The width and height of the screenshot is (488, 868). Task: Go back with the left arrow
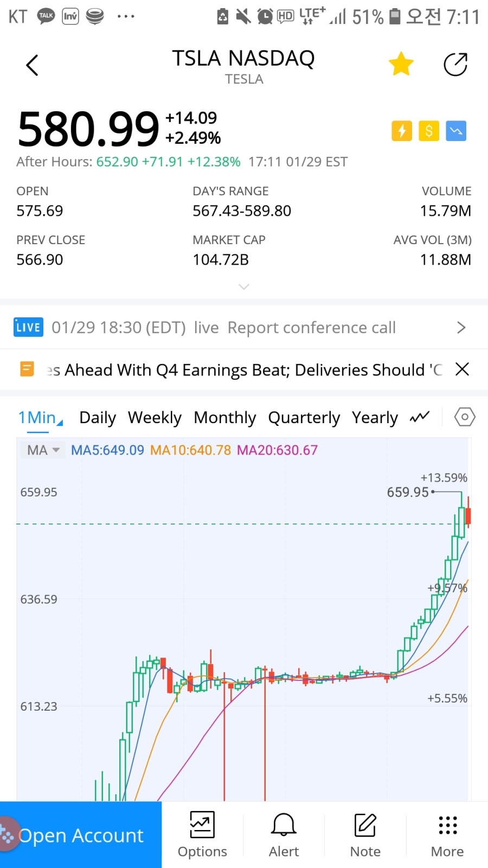tap(33, 65)
